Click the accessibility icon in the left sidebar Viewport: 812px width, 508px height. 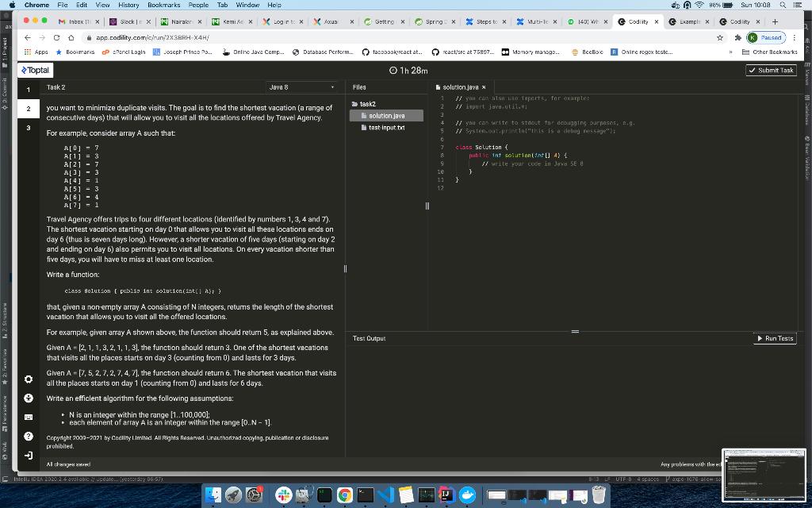click(x=28, y=398)
